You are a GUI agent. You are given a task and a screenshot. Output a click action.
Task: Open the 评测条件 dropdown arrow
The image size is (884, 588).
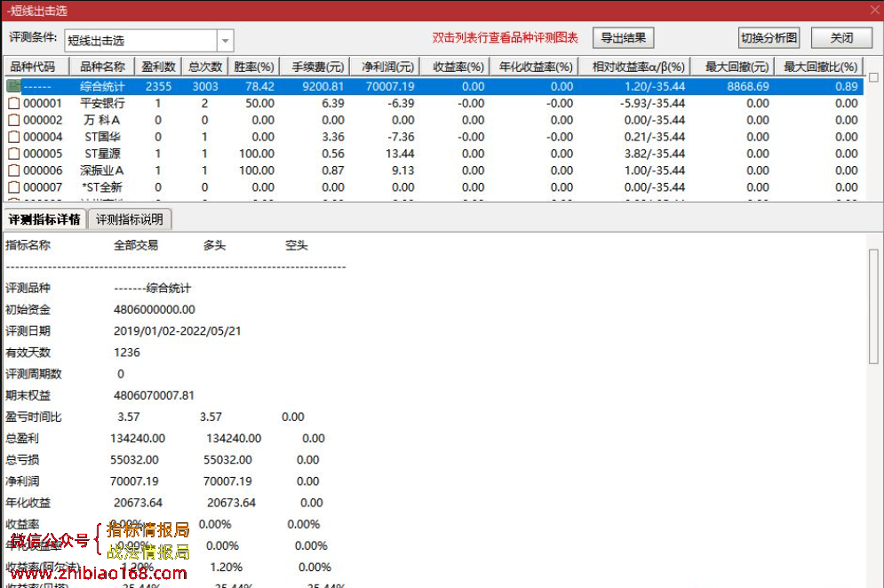coord(225,41)
